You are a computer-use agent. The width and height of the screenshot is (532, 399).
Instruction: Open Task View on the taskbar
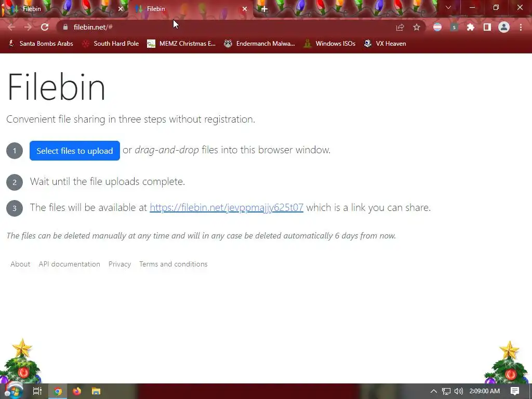point(37,391)
